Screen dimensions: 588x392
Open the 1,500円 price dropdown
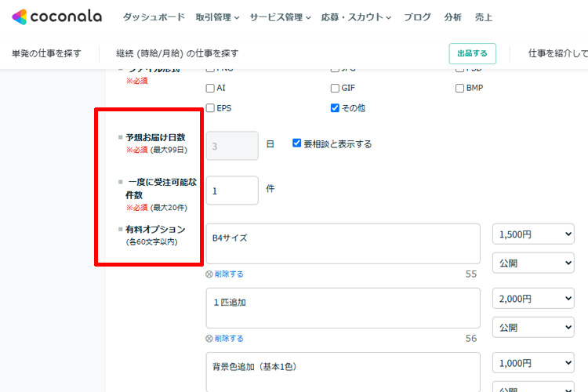pyautogui.click(x=533, y=234)
